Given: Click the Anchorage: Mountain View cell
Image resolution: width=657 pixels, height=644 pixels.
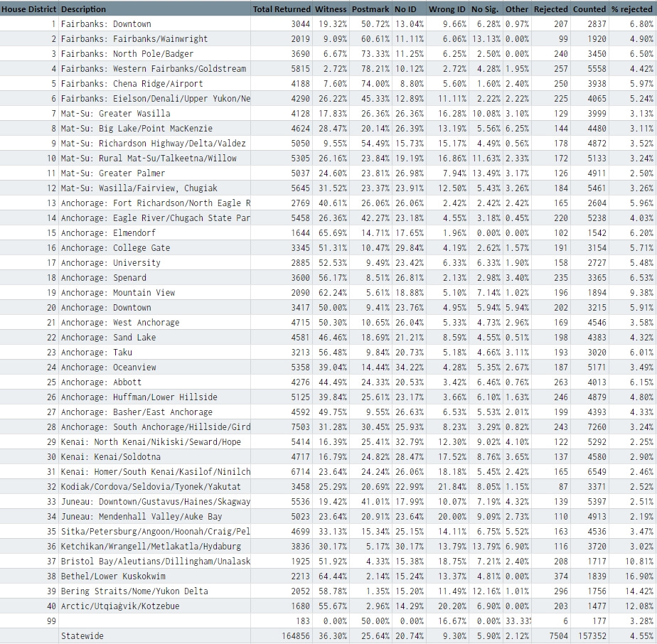Looking at the screenshot, I should (154, 292).
